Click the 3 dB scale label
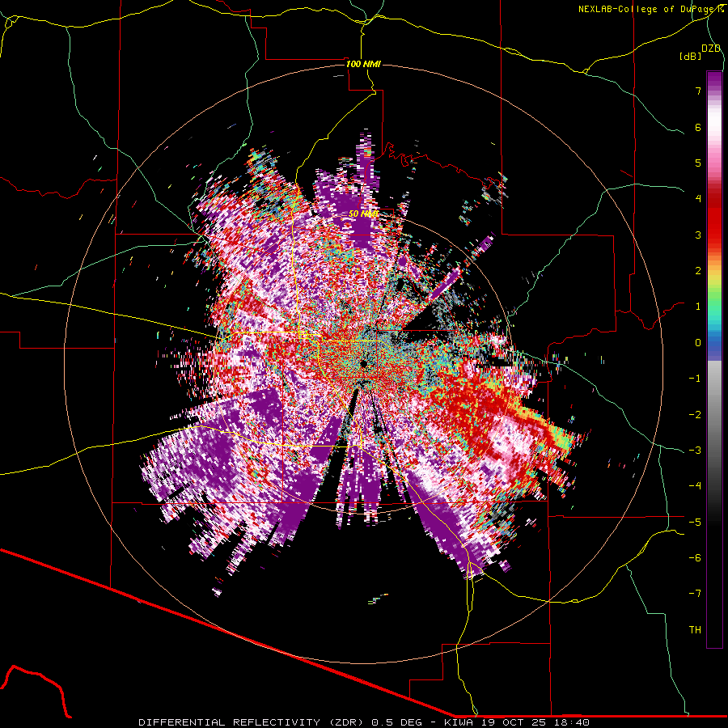Viewport: 728px width, 728px height. [698, 235]
